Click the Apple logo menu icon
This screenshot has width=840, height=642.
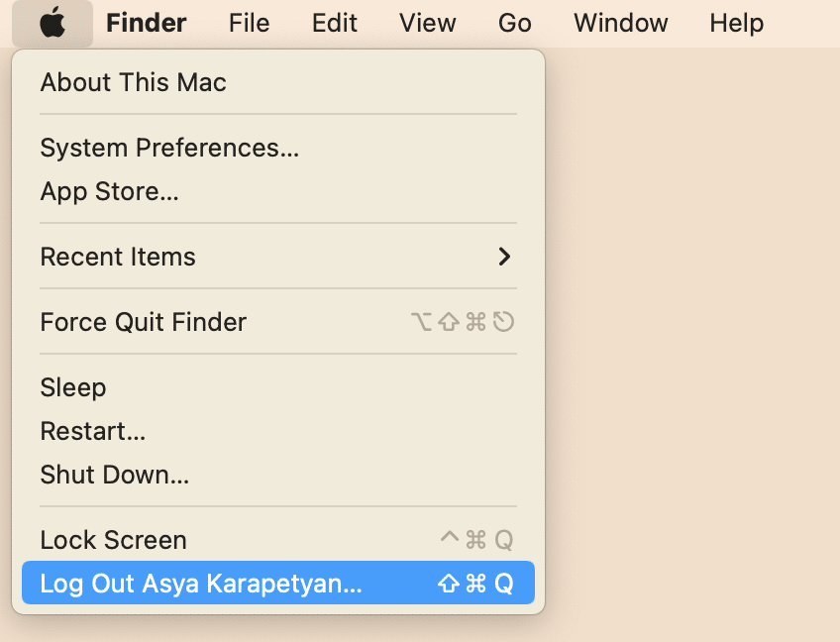click(52, 23)
